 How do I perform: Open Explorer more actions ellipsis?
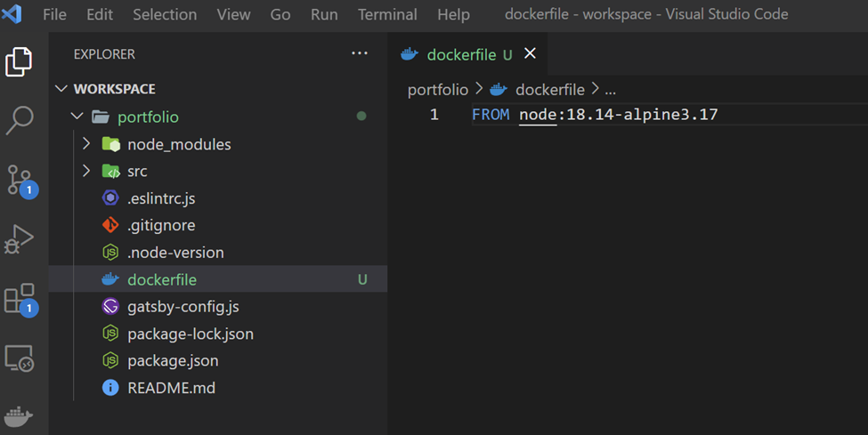tap(360, 53)
